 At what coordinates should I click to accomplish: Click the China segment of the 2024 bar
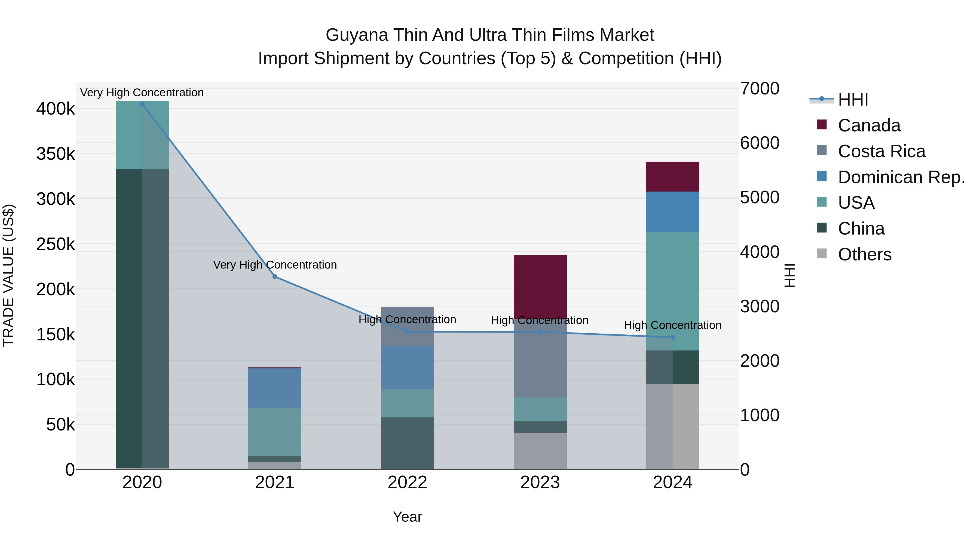click(x=673, y=367)
